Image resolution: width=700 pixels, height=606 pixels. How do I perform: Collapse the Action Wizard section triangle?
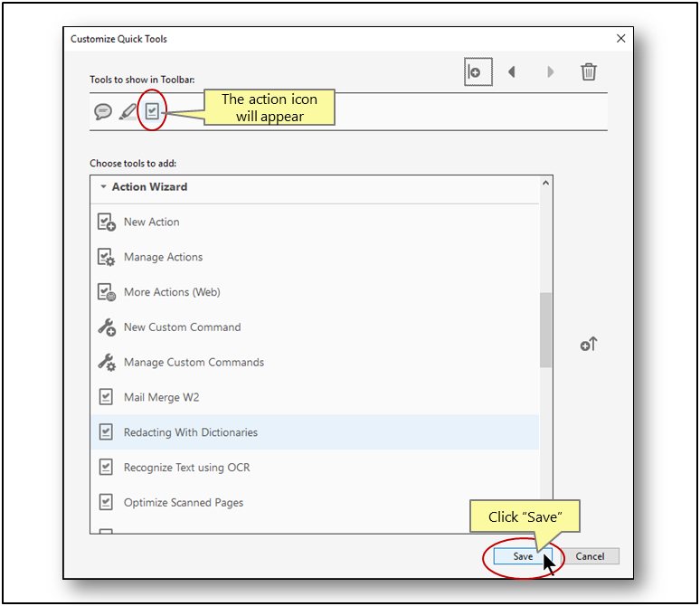103,186
